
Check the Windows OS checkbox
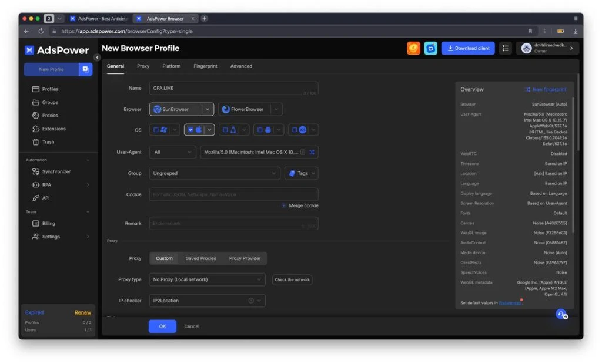(x=156, y=130)
